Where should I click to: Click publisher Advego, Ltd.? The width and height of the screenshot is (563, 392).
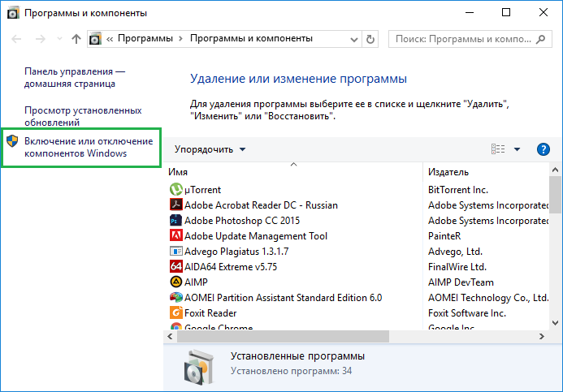[455, 252]
